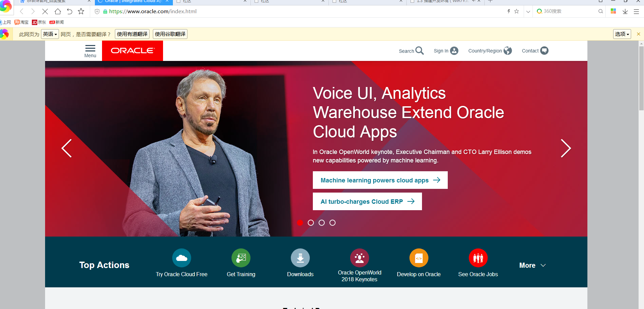Click the red Oracle logo
644x309 pixels.
[x=133, y=51]
